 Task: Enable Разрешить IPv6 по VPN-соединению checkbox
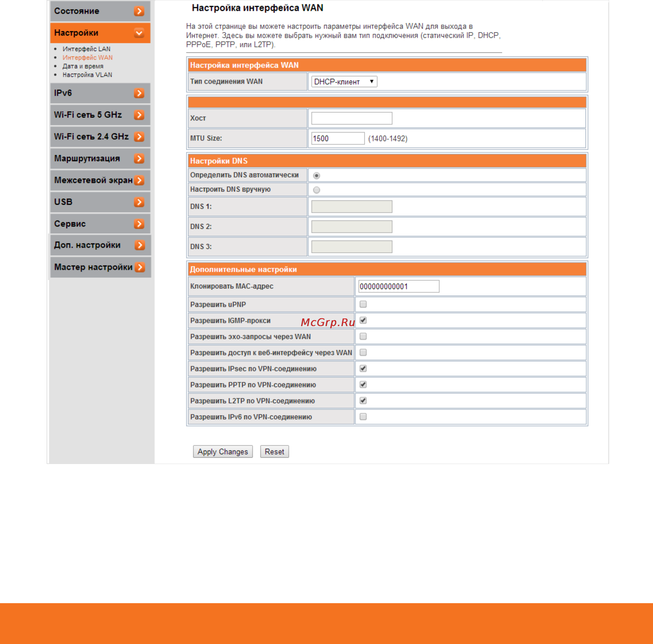(x=363, y=417)
